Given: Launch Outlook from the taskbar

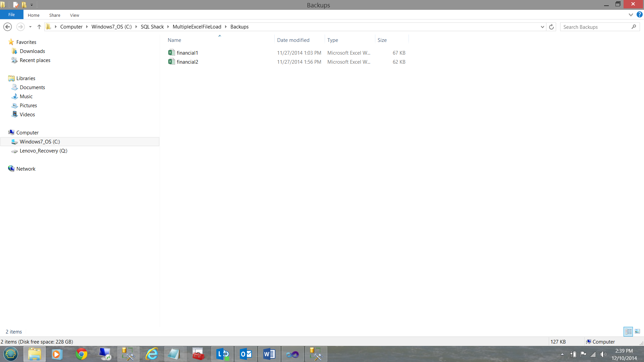Looking at the screenshot, I should click(x=246, y=354).
